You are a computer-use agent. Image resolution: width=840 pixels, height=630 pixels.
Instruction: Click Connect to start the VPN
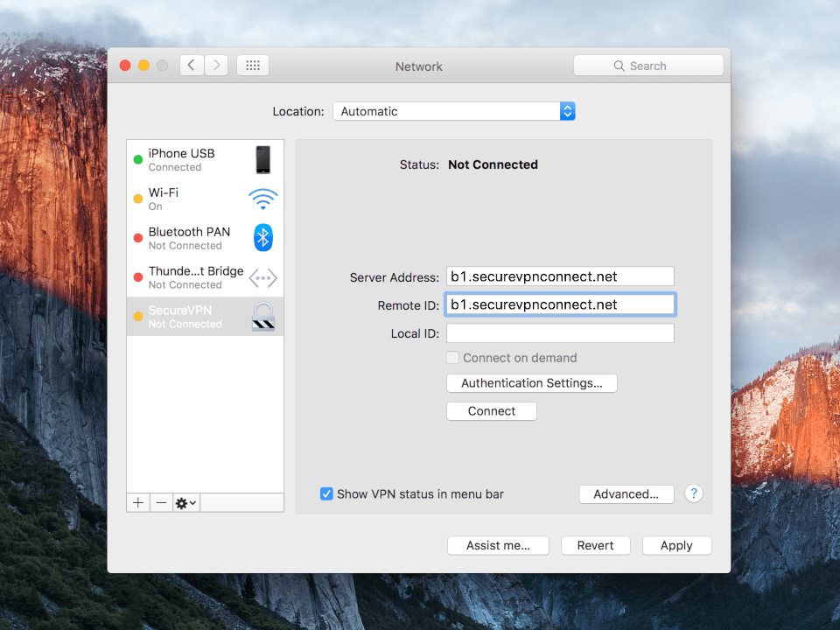[491, 410]
